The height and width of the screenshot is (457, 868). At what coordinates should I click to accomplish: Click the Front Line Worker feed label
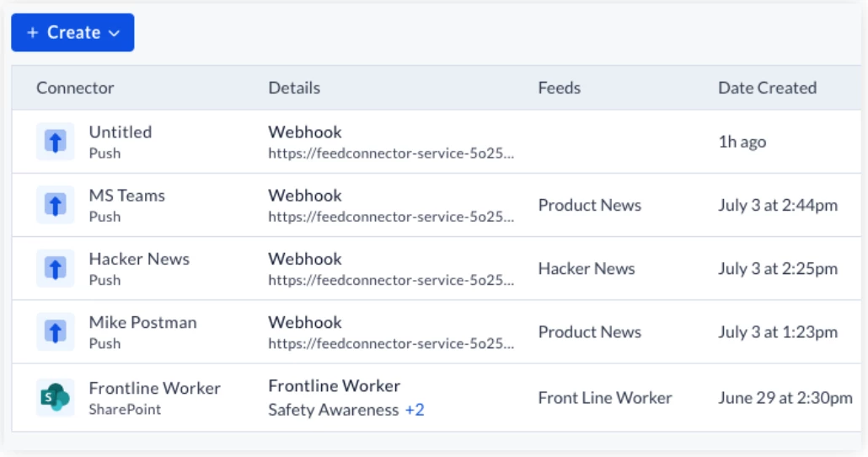tap(605, 398)
